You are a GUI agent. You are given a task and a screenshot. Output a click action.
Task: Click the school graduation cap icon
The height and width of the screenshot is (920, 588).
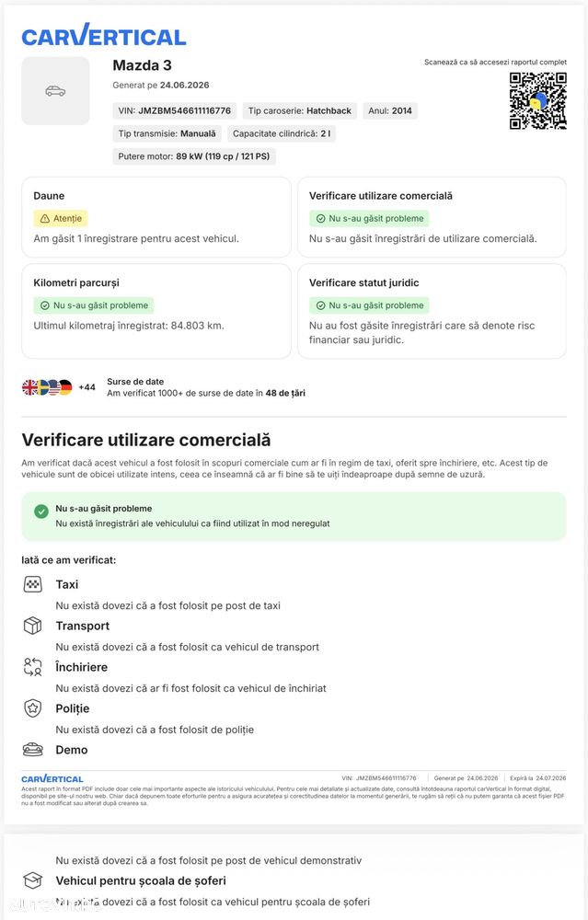(33, 880)
